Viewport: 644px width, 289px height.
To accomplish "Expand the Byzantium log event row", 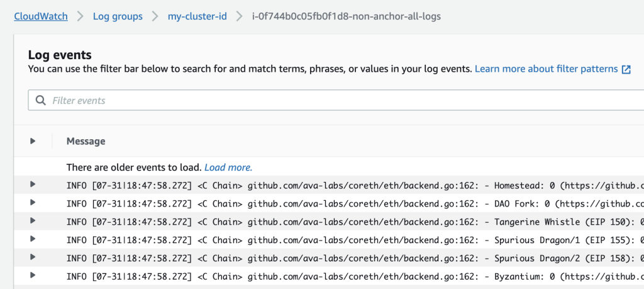I will pyautogui.click(x=33, y=275).
